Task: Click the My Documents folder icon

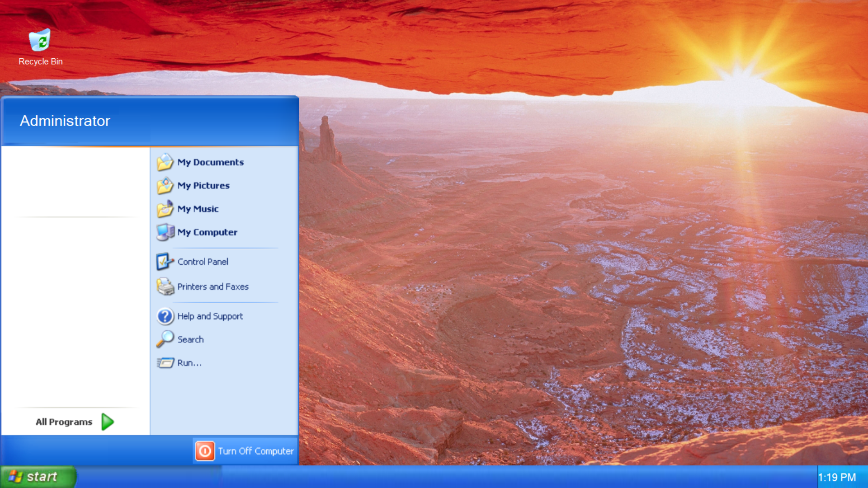Action: pos(165,162)
